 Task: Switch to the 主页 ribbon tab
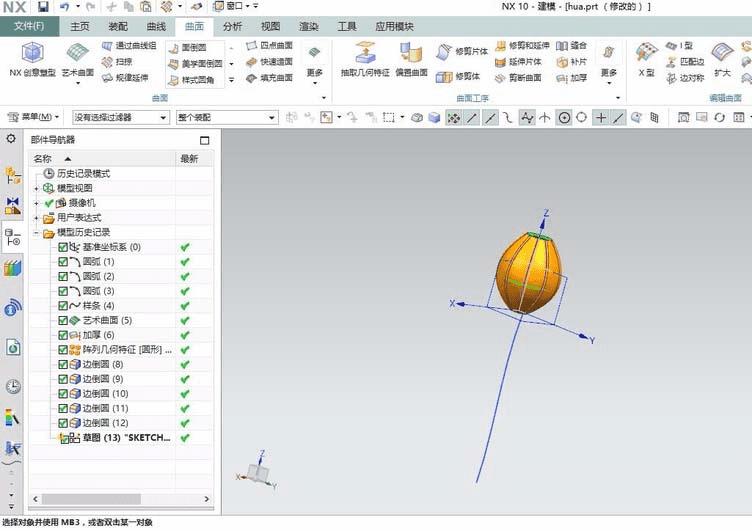(x=80, y=26)
